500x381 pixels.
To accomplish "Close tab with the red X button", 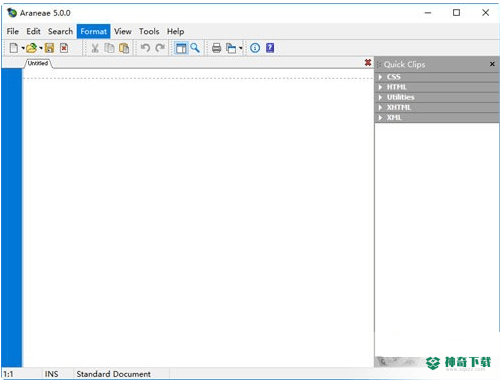I will coord(368,63).
